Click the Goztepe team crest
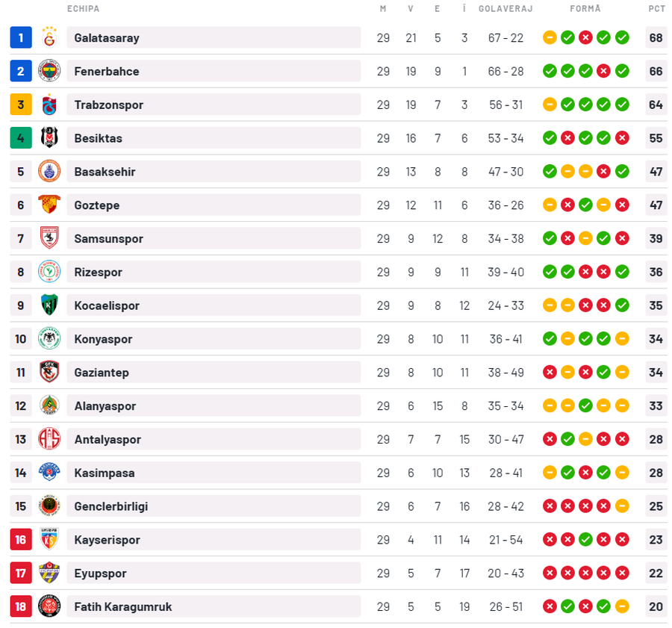672x628 pixels. point(49,205)
